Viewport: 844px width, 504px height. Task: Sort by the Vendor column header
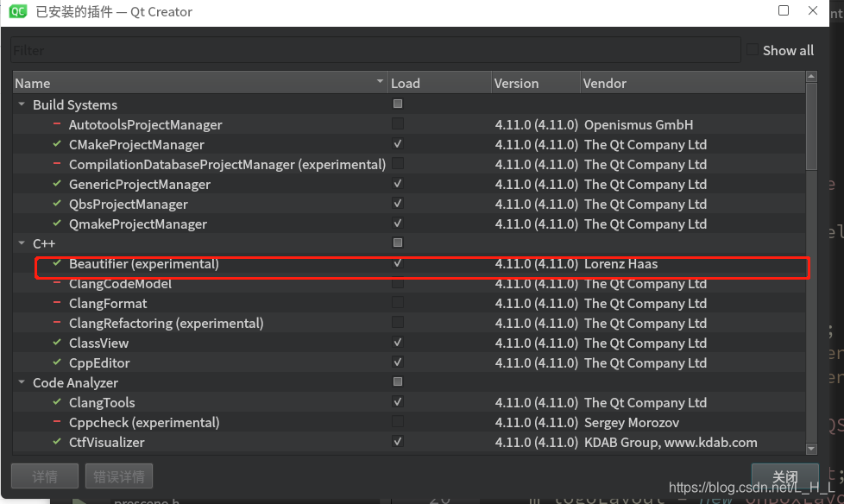tap(693, 83)
